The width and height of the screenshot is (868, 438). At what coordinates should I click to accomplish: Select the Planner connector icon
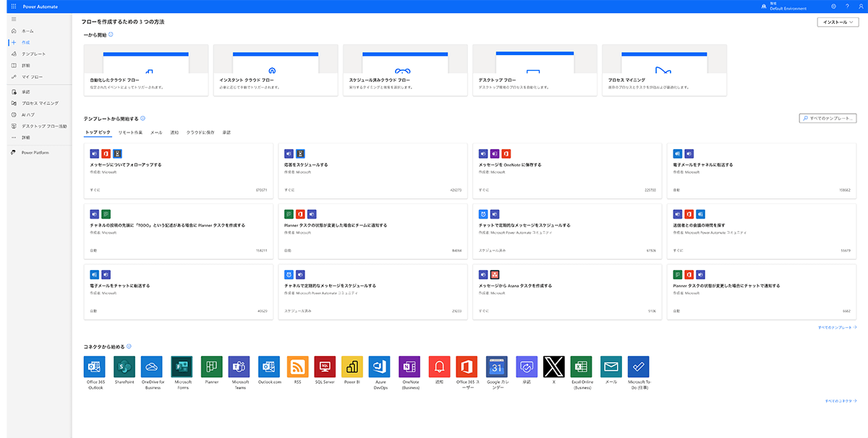(211, 366)
